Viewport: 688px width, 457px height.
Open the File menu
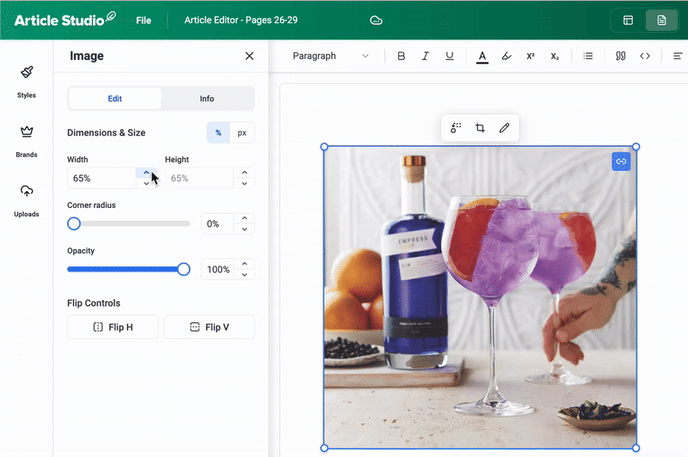(144, 20)
